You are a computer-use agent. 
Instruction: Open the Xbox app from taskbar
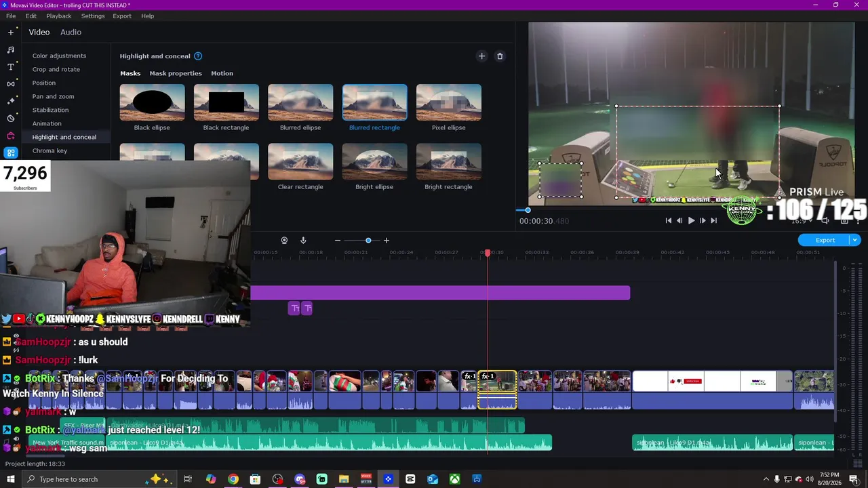coord(454,479)
